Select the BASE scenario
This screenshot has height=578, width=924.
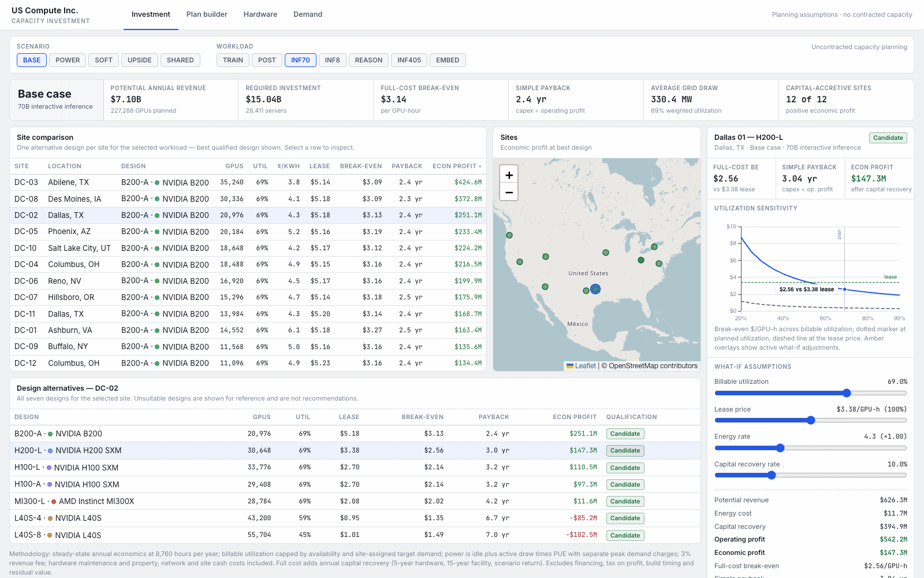point(32,60)
